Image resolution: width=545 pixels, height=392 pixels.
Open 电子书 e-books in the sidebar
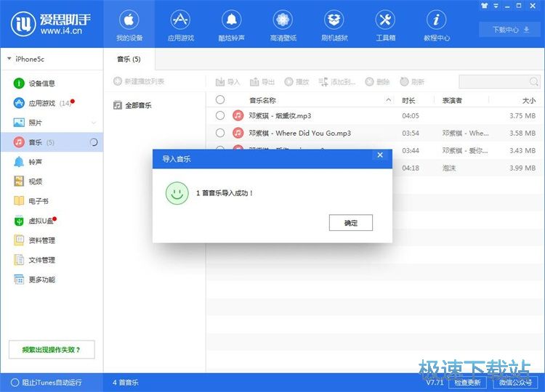52,200
